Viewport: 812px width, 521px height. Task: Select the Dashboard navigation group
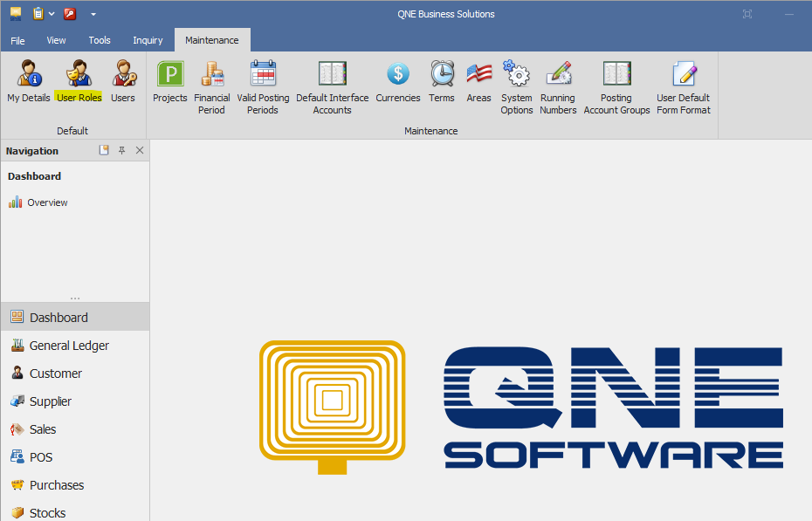click(75, 317)
